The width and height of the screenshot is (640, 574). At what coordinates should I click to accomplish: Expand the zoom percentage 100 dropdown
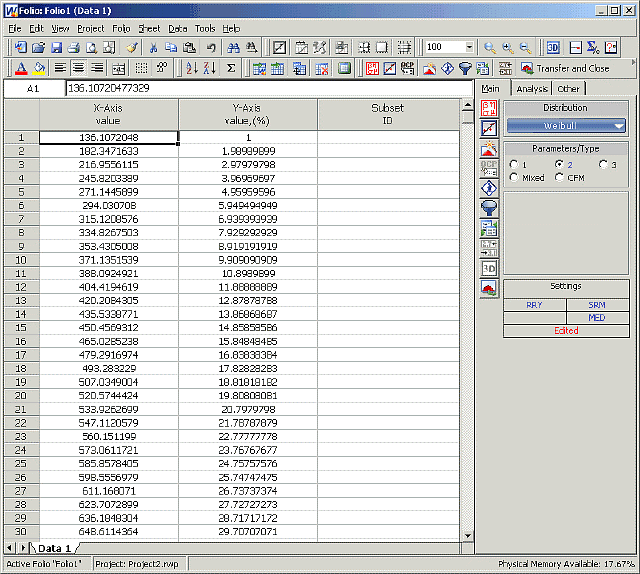click(470, 47)
